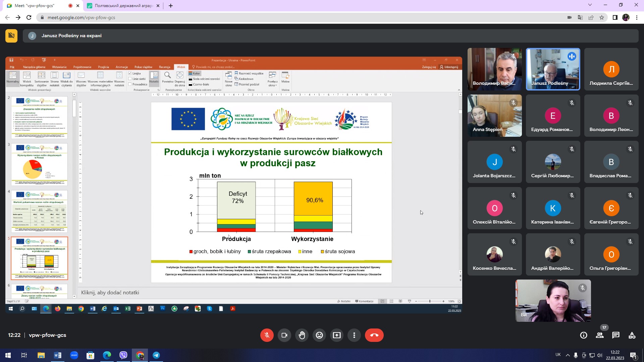Viewport: 644px width, 362px height.
Task: Select Janusz Podleśny video tile
Action: (553, 69)
